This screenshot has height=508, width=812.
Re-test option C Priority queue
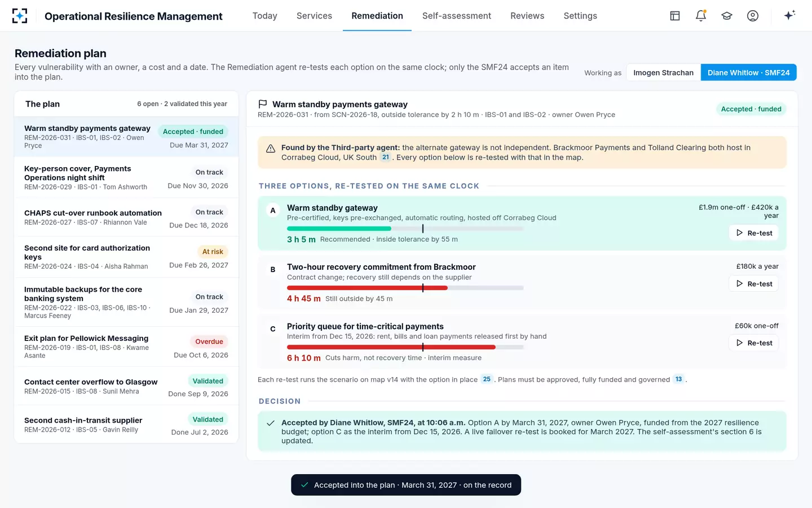coord(754,343)
